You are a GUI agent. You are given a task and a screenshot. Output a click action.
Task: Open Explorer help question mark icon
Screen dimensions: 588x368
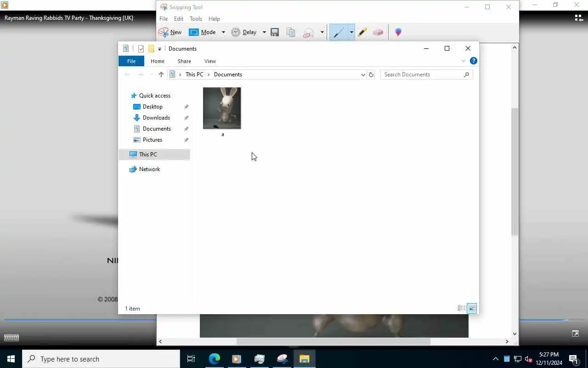point(474,61)
